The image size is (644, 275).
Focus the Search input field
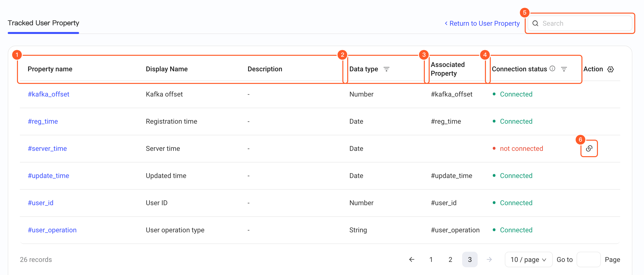580,24
